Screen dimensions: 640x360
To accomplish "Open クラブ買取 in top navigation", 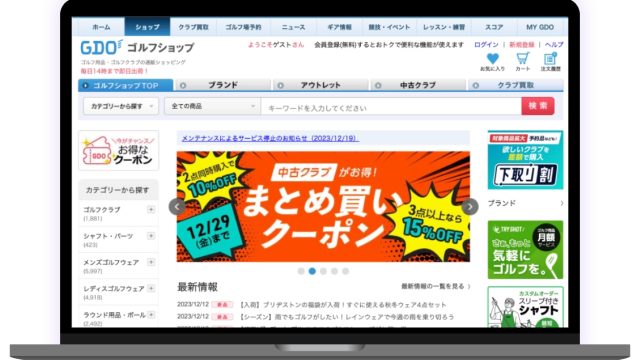I will pyautogui.click(x=193, y=27).
